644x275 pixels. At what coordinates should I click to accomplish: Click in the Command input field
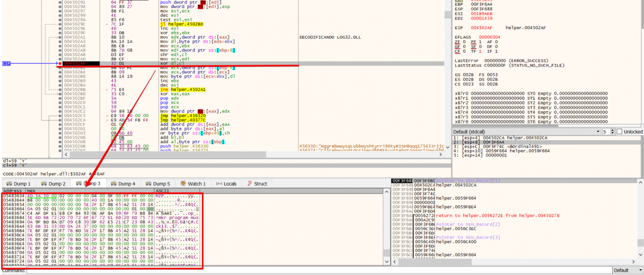pos(318,270)
